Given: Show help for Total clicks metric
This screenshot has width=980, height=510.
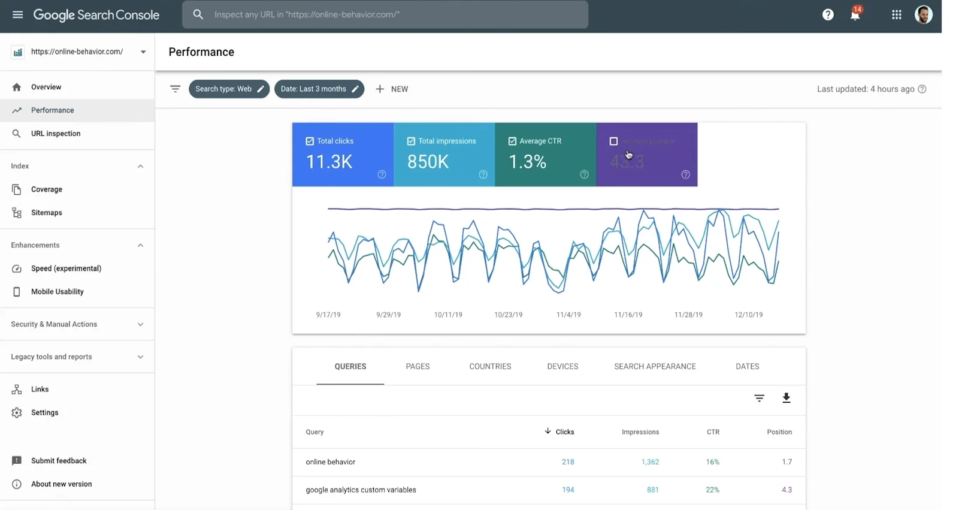Looking at the screenshot, I should click(x=382, y=174).
